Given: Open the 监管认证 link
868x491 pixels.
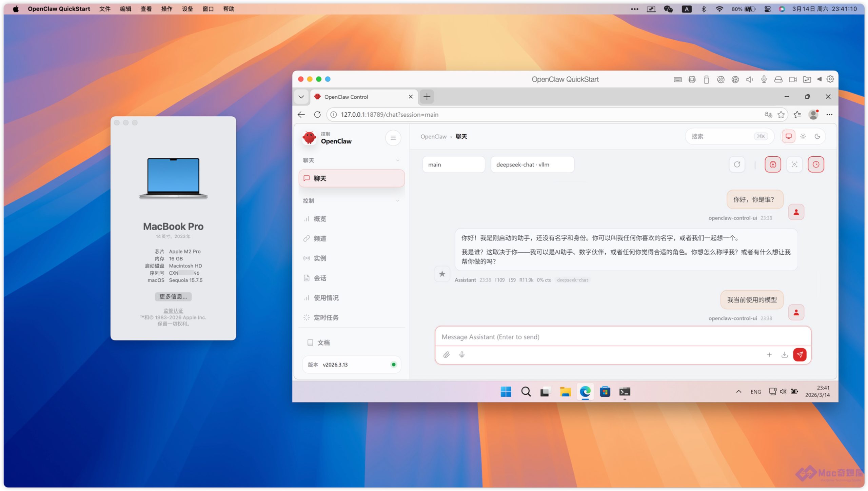Looking at the screenshot, I should pyautogui.click(x=173, y=311).
